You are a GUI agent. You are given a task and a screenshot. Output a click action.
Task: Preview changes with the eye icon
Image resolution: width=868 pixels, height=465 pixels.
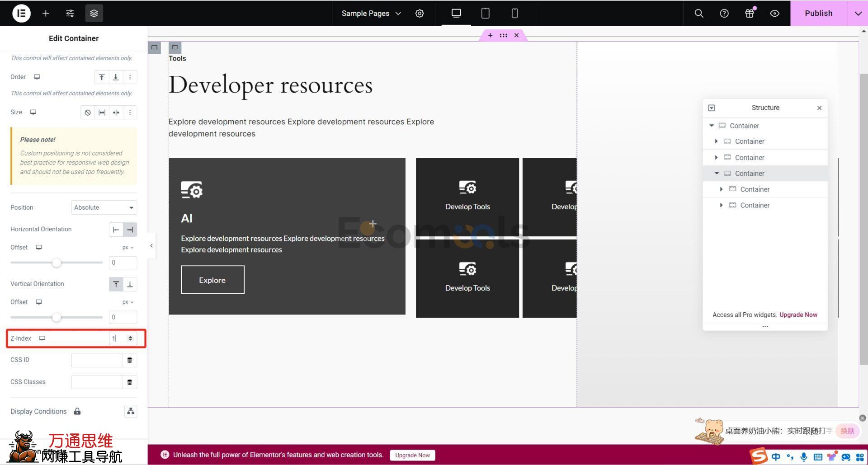(774, 13)
